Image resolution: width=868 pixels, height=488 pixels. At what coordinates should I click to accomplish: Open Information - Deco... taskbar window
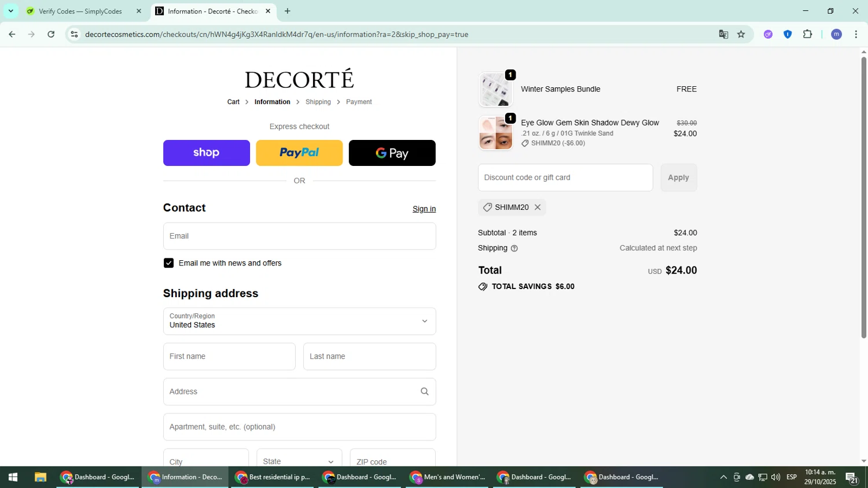(x=185, y=477)
